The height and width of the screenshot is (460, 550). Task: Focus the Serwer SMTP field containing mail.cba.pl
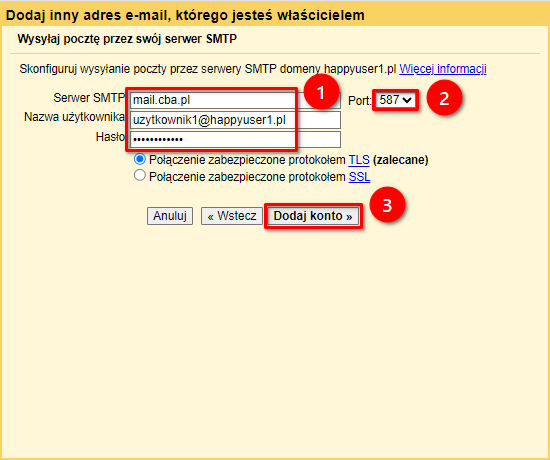click(x=235, y=100)
